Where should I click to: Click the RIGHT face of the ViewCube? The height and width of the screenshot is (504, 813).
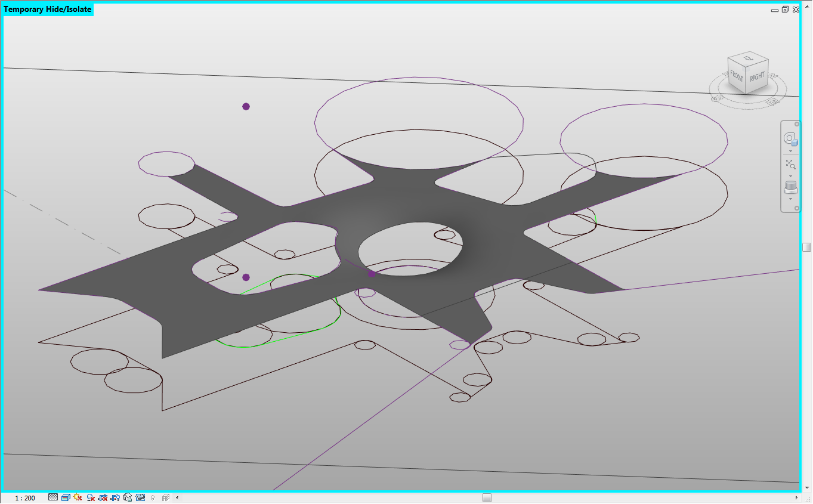pyautogui.click(x=757, y=76)
